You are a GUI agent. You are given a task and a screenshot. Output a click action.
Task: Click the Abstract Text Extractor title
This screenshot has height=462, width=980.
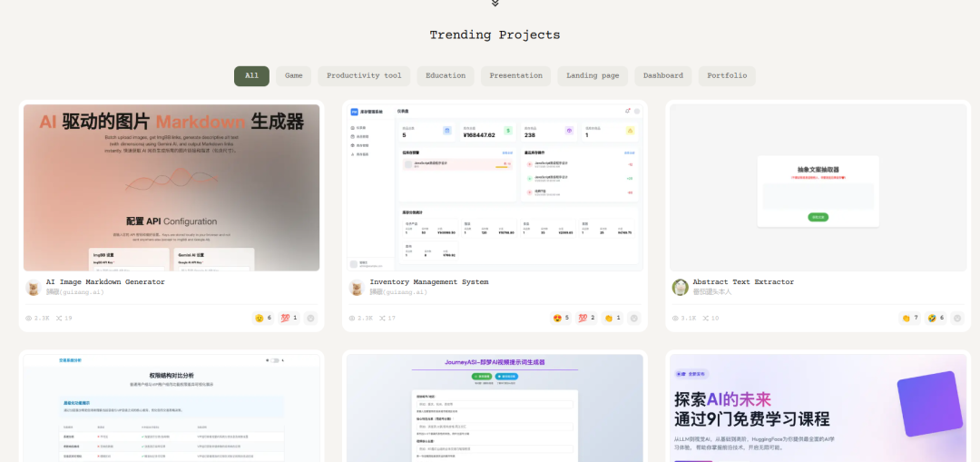(743, 282)
